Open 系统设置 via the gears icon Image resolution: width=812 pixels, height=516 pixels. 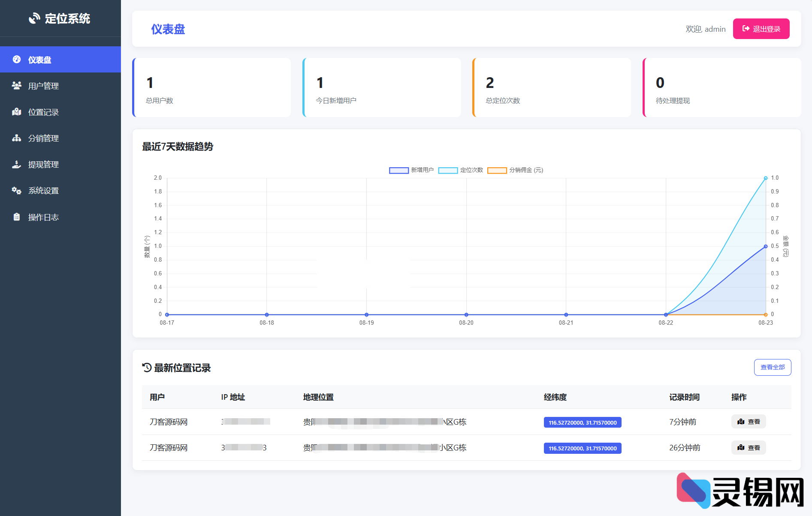click(x=16, y=190)
